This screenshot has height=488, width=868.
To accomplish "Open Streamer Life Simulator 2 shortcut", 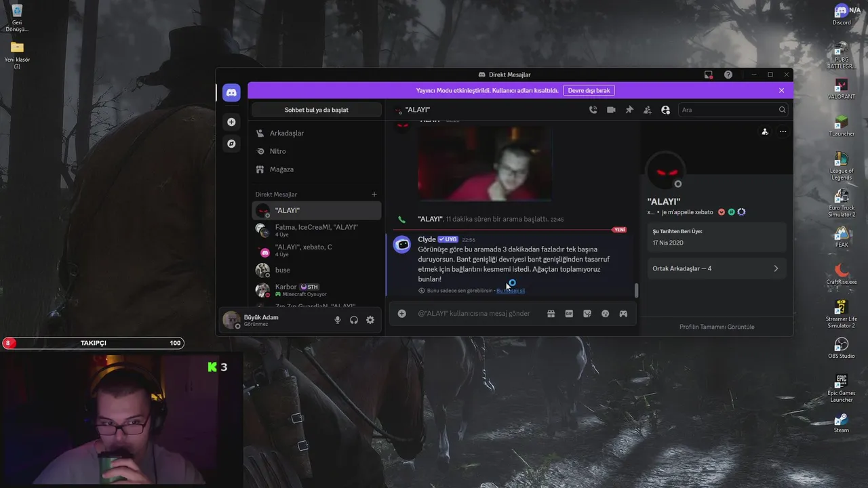I will (x=842, y=314).
